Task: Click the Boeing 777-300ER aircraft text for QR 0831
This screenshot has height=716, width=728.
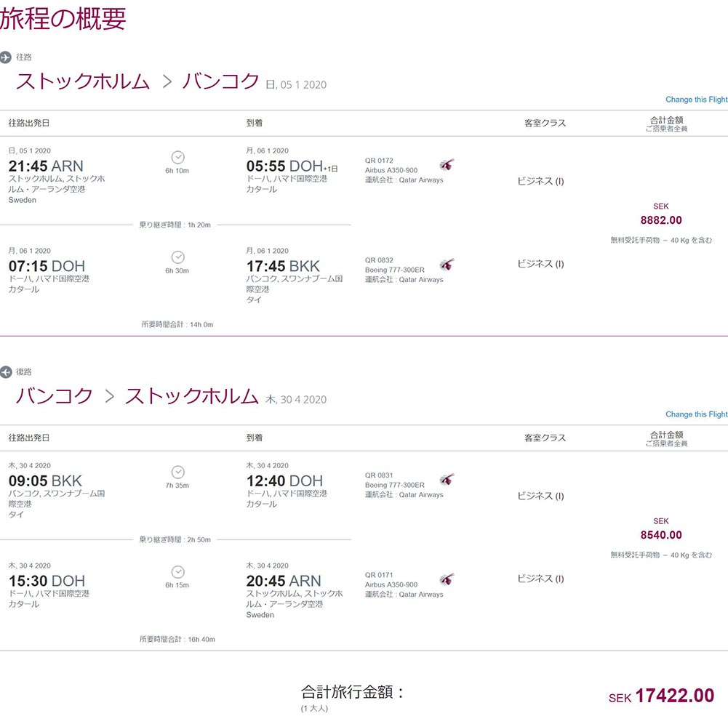Action: tap(395, 485)
